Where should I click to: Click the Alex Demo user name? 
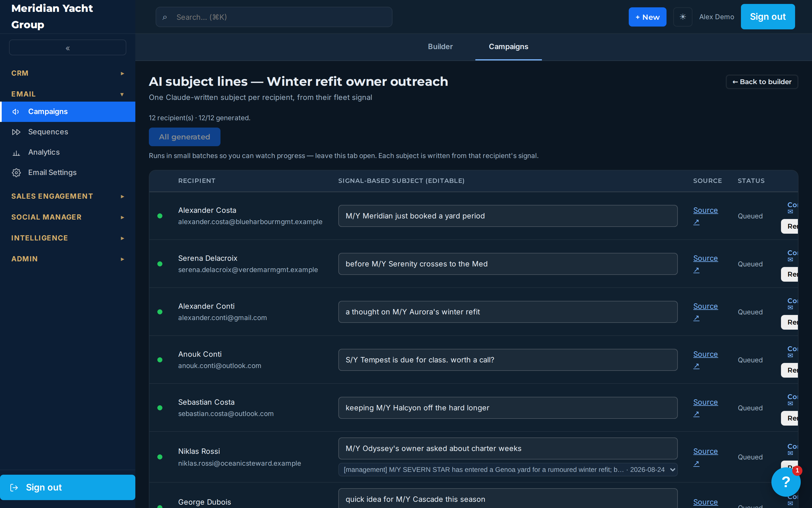click(716, 17)
